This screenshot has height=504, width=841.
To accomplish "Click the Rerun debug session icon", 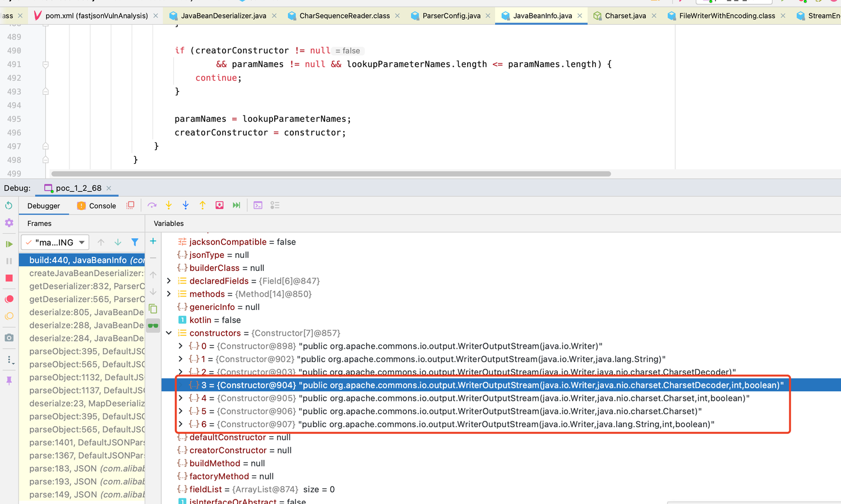I will coord(9,206).
